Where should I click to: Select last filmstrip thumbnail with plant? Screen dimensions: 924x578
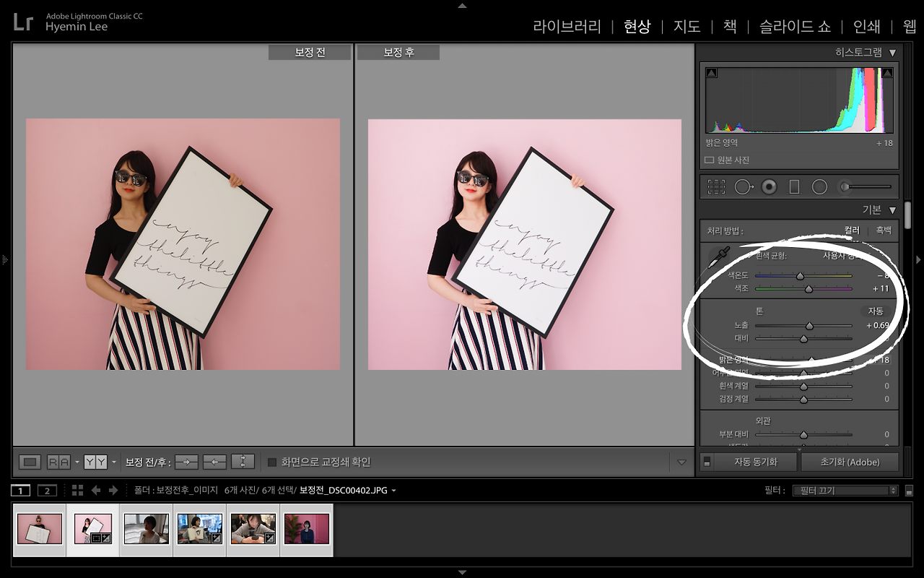307,529
